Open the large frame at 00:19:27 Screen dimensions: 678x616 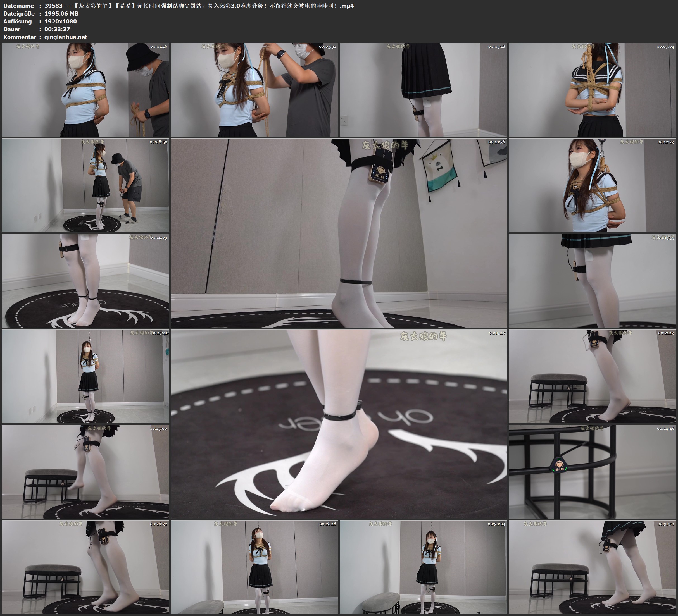339,424
